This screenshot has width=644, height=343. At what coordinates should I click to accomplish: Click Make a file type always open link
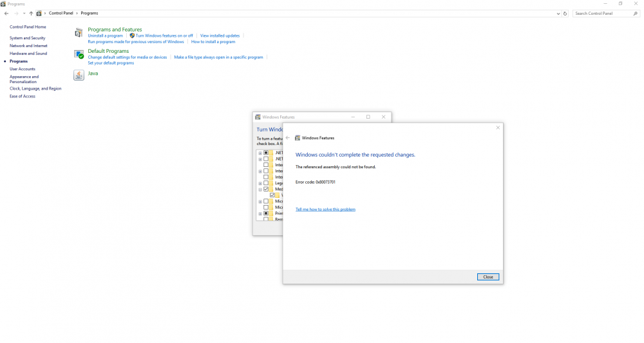click(x=218, y=57)
